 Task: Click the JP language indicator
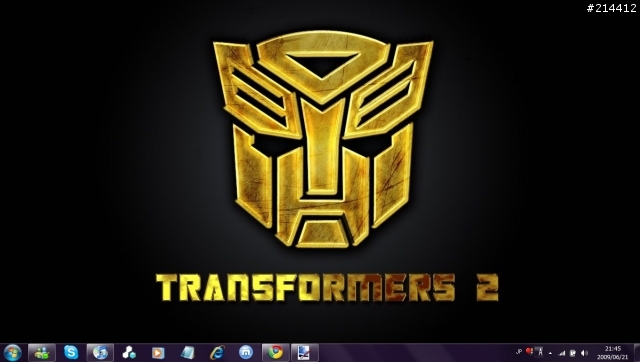pos(519,351)
